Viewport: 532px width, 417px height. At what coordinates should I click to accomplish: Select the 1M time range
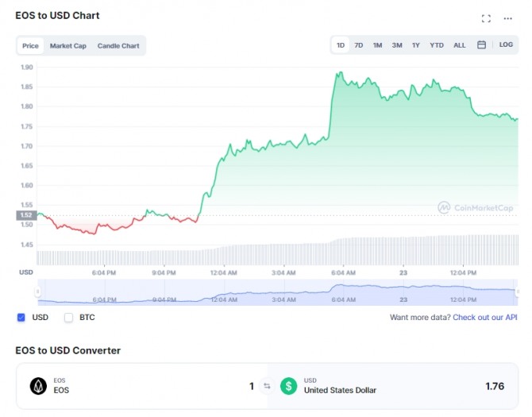tap(377, 45)
